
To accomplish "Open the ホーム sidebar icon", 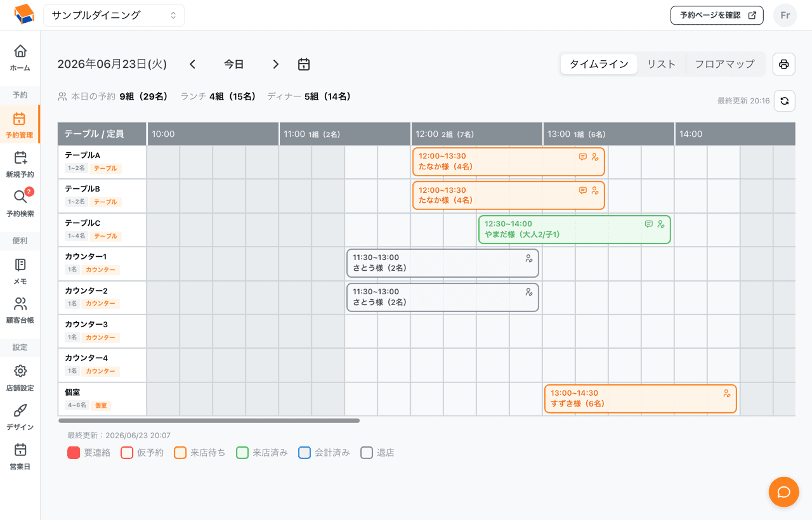I will [20, 58].
